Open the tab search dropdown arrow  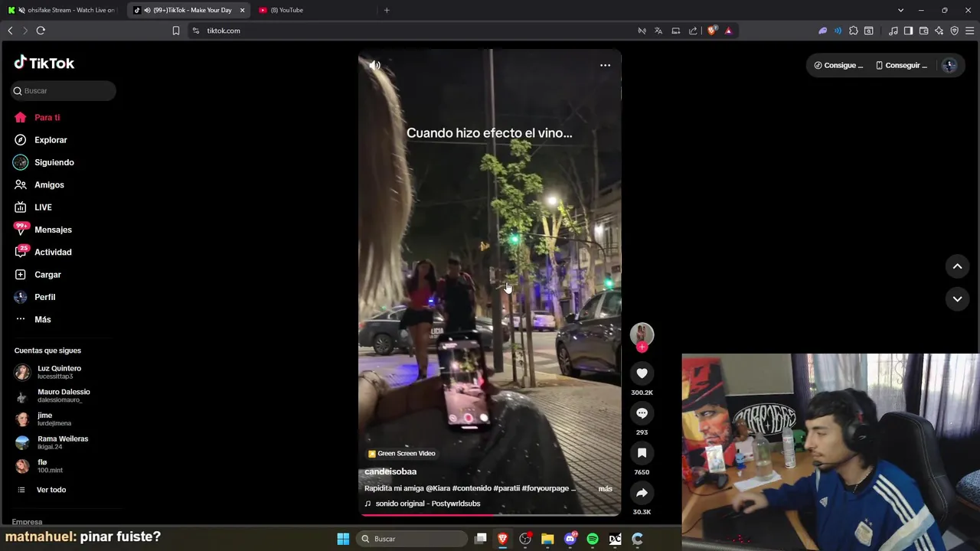point(900,10)
